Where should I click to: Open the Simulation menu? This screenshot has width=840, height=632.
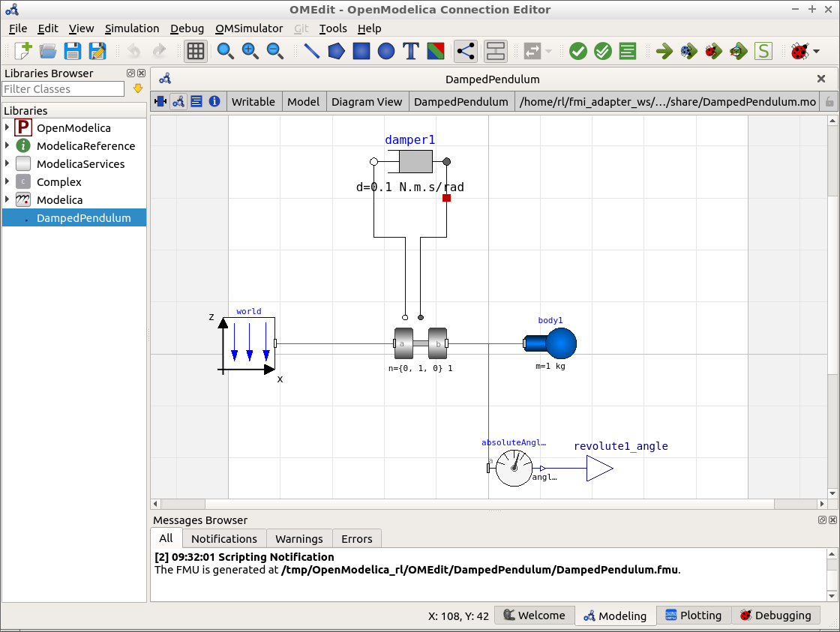[x=132, y=28]
